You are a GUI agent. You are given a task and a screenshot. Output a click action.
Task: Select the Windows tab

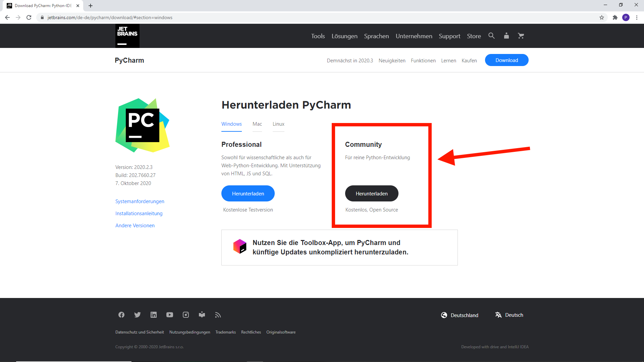(x=231, y=124)
